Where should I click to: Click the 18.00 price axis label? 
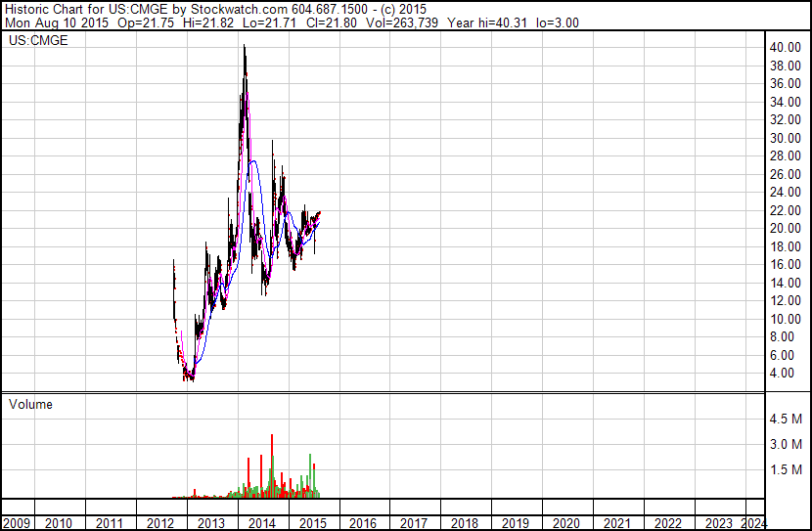pos(785,246)
